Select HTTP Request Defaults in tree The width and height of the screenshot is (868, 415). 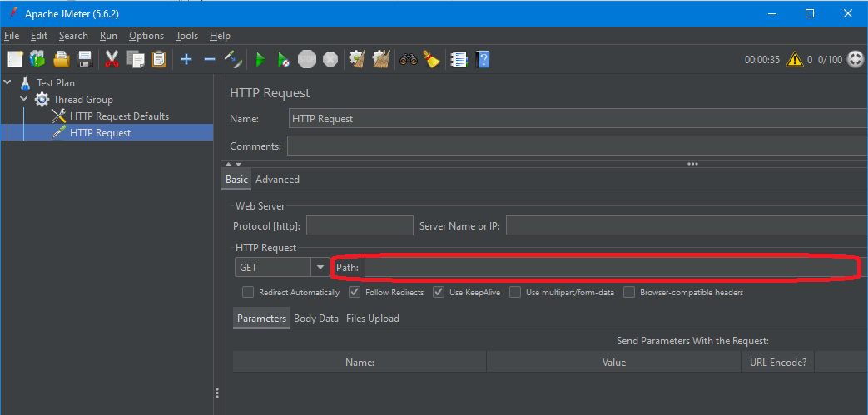(x=119, y=116)
